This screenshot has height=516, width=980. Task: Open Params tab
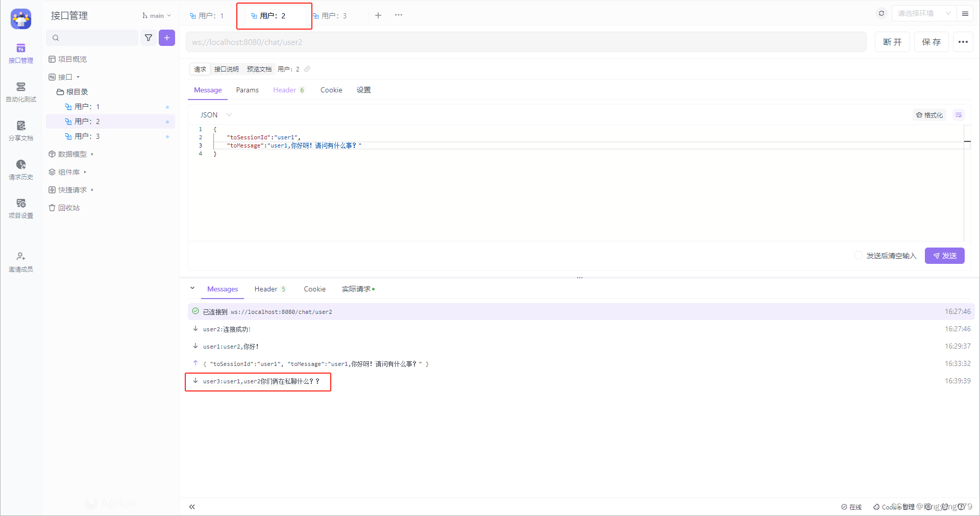point(247,90)
